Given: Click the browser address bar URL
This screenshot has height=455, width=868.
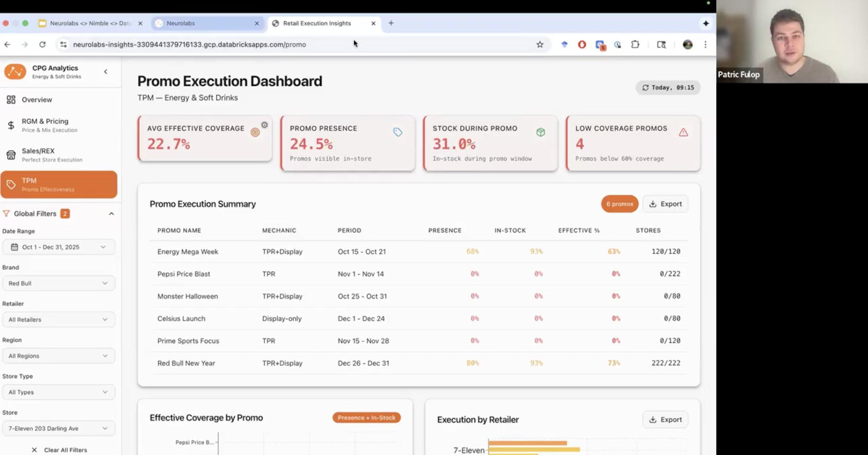Looking at the screenshot, I should pos(189,45).
